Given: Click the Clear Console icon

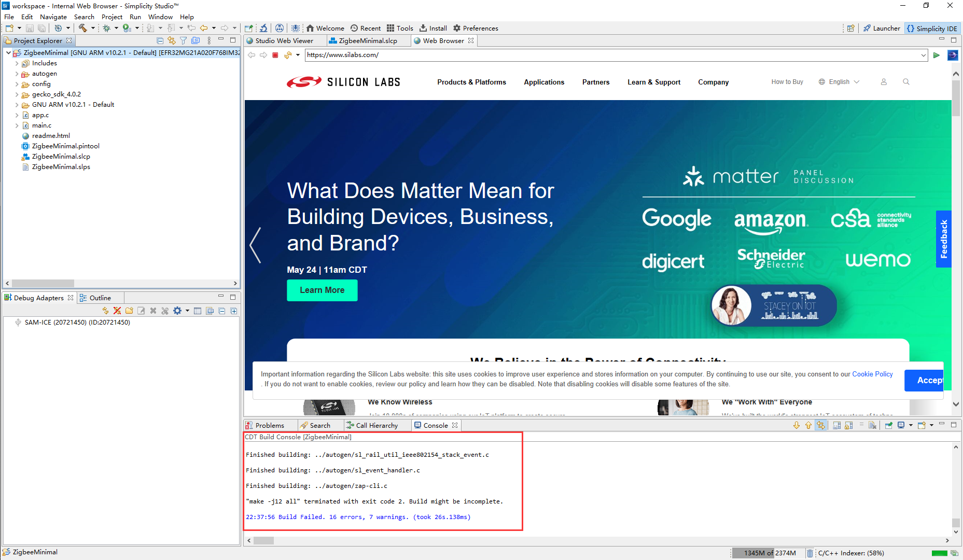Looking at the screenshot, I should tap(873, 425).
